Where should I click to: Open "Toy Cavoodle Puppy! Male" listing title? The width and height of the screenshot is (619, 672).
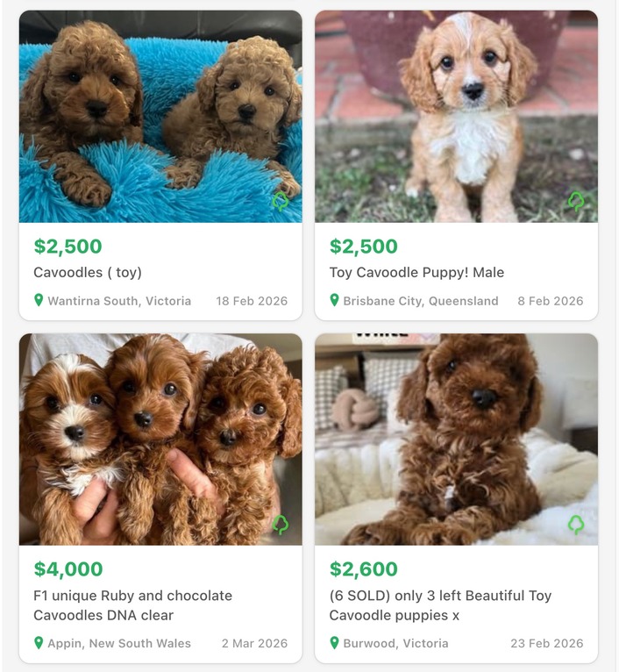pos(416,272)
